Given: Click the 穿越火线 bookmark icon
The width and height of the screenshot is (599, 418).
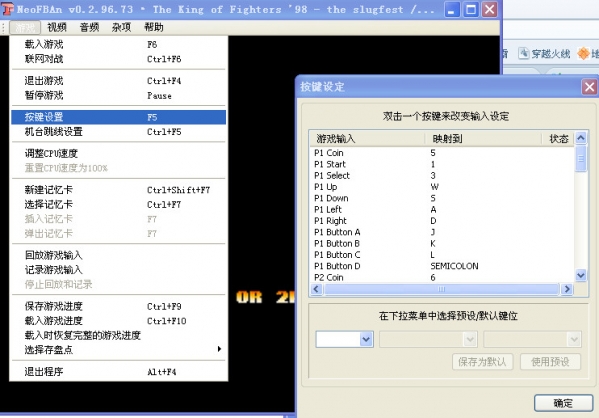Looking at the screenshot, I should (x=523, y=54).
